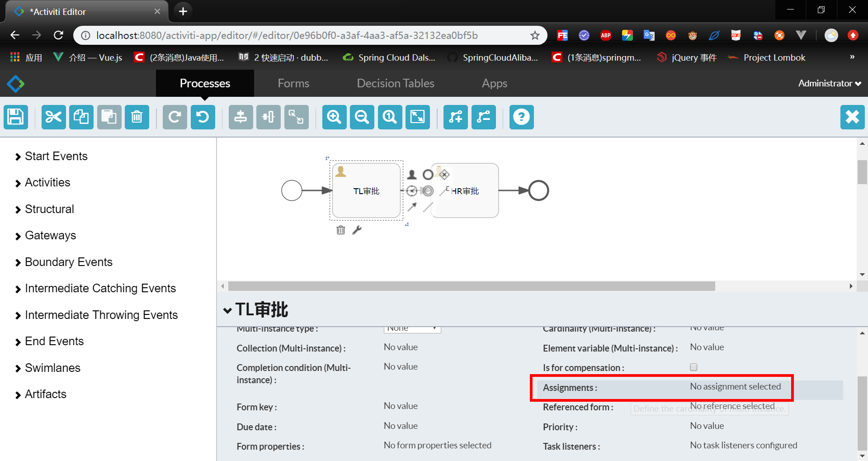The height and width of the screenshot is (461, 868).
Task: Click the No form properties selected value
Action: [437, 445]
